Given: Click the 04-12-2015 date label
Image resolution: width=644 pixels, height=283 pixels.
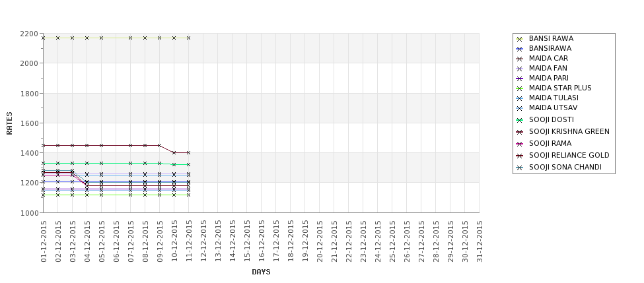Looking at the screenshot, I should click(x=87, y=241).
